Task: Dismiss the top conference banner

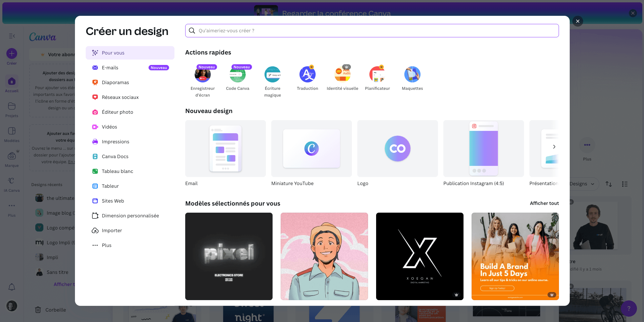Action: 633,13
